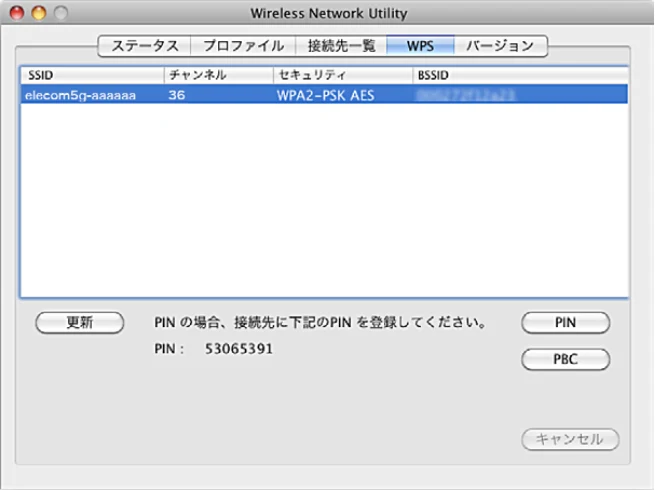The height and width of the screenshot is (490, 655).
Task: Click the WPS tab
Action: (420, 46)
